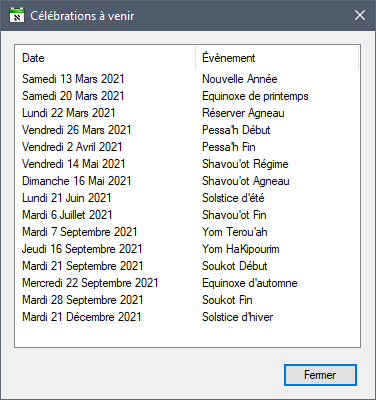Select the Equinoxe de printemps entry
The height and width of the screenshot is (400, 376).
(255, 96)
